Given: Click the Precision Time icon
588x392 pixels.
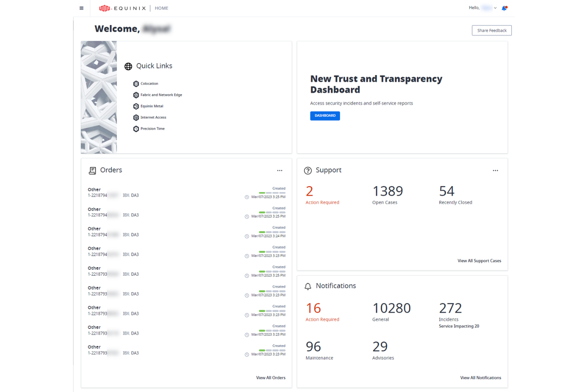Looking at the screenshot, I should point(136,129).
